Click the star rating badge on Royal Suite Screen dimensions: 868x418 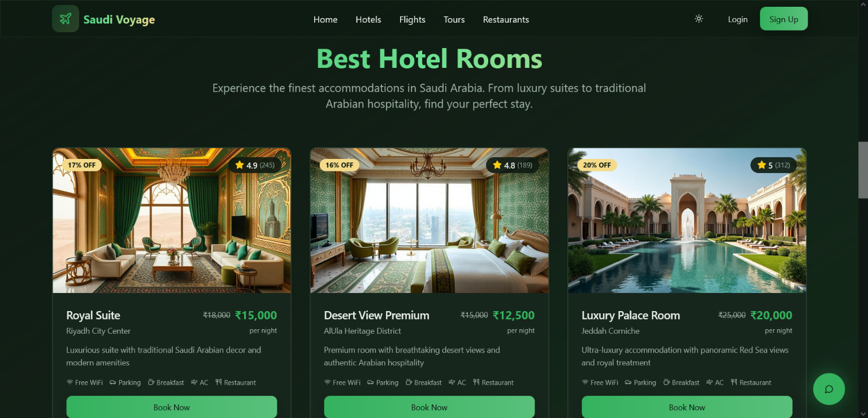click(x=255, y=165)
